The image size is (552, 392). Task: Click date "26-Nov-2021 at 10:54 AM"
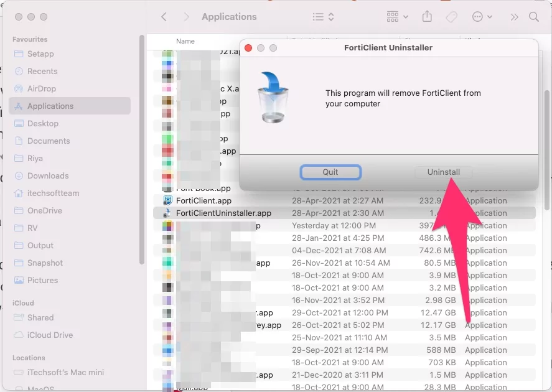pos(341,263)
